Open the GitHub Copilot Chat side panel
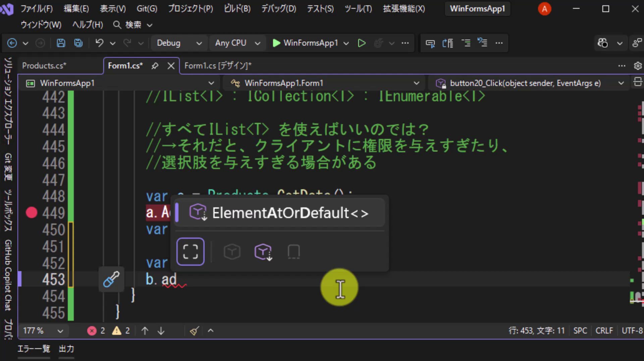The height and width of the screenshot is (361, 644). pyautogui.click(x=8, y=275)
